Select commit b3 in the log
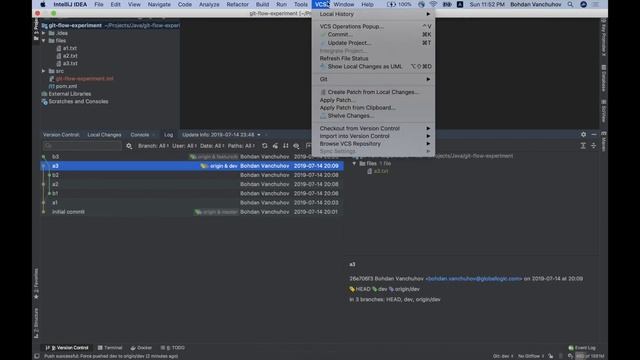 coord(191,157)
